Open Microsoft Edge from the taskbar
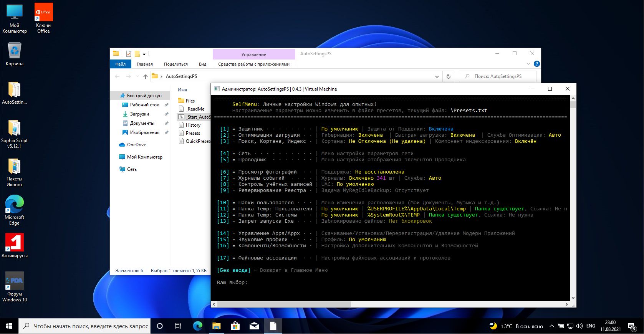This screenshot has height=334, width=644. (198, 326)
